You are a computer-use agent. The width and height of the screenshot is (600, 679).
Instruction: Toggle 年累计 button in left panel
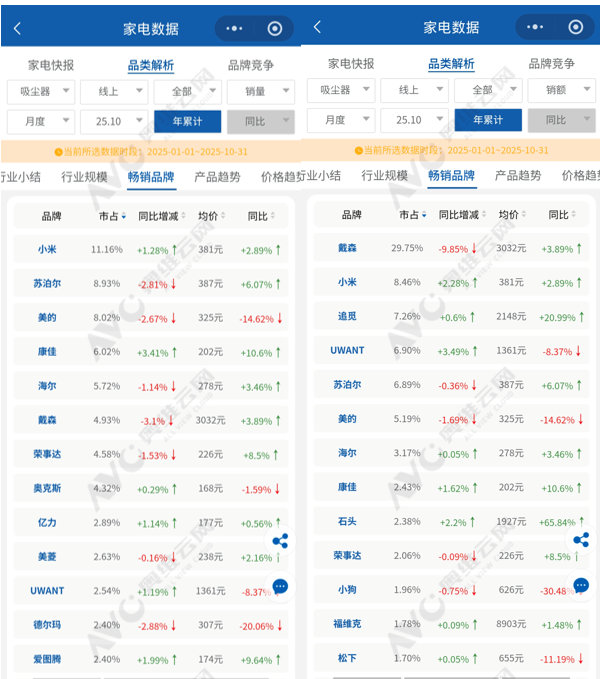pyautogui.click(x=188, y=122)
